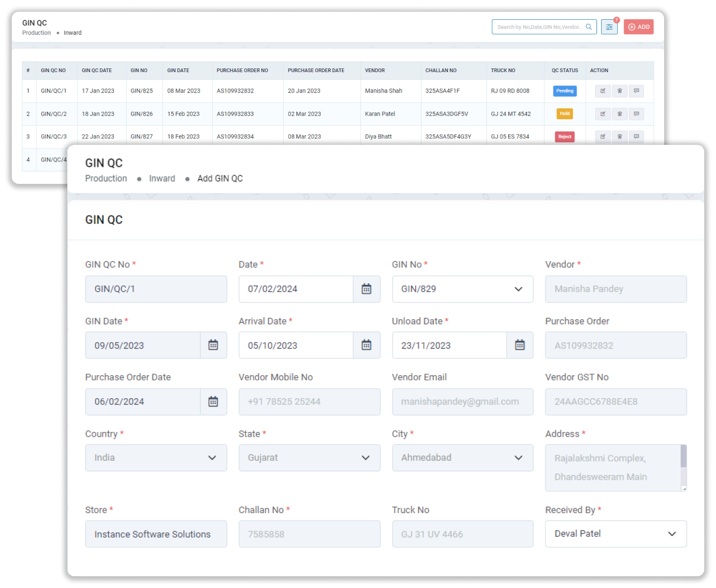Image resolution: width=716 pixels, height=588 pixels.
Task: Open calendar for Unload Date field
Action: (519, 345)
